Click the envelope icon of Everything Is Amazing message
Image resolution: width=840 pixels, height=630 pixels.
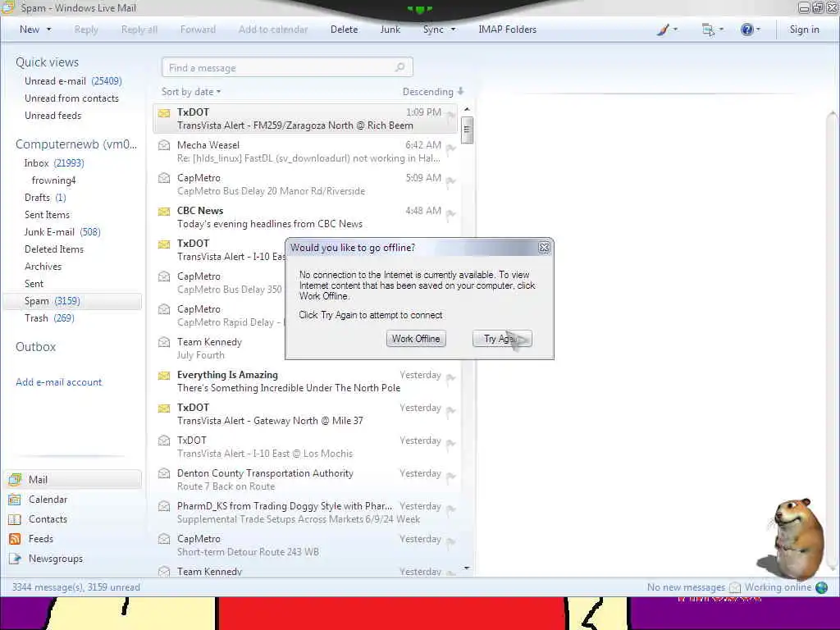(x=164, y=376)
